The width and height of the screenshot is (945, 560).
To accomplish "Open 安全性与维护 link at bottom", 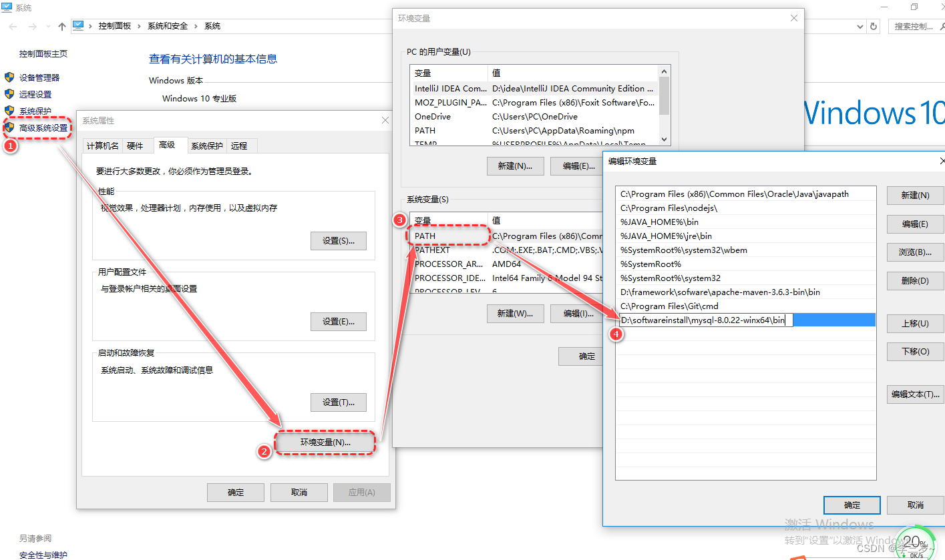I will tap(43, 555).
